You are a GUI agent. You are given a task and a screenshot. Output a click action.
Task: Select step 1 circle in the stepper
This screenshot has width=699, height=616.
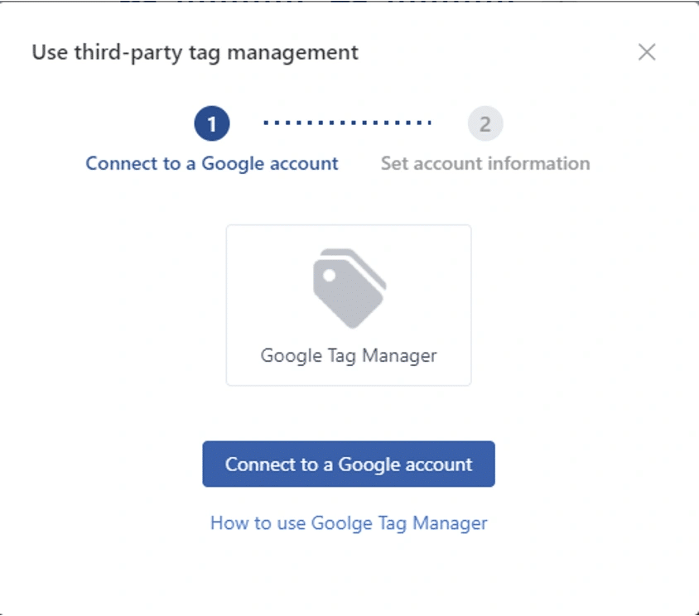(x=212, y=123)
